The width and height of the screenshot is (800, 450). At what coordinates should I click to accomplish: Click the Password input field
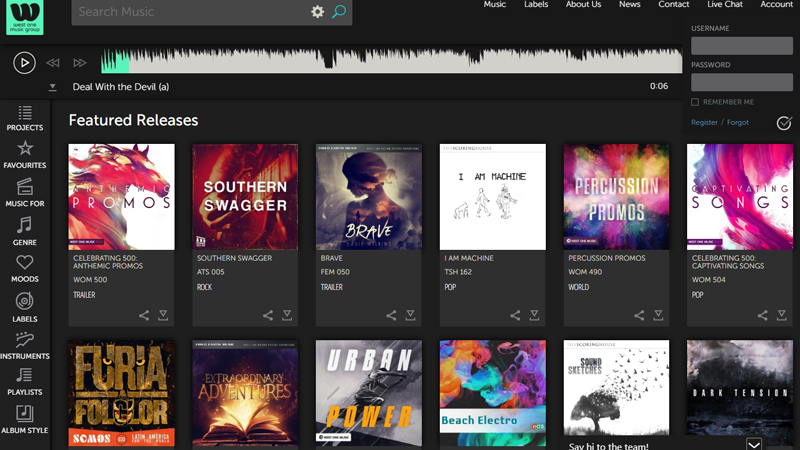click(742, 82)
